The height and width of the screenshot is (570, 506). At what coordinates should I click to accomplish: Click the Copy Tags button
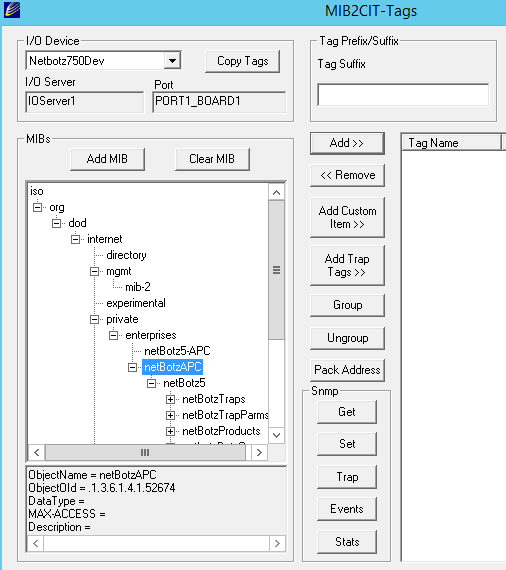coord(242,61)
